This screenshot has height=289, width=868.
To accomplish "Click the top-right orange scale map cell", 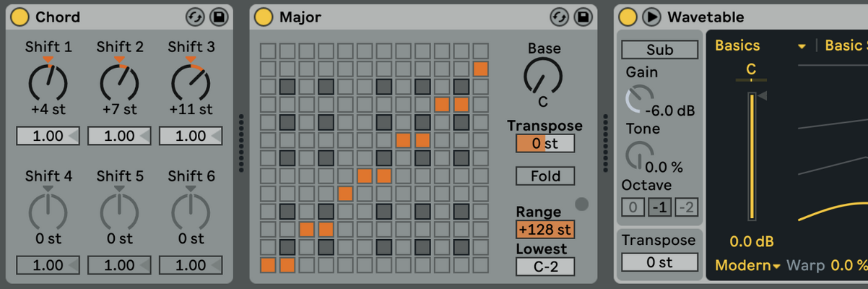I will pyautogui.click(x=481, y=69).
